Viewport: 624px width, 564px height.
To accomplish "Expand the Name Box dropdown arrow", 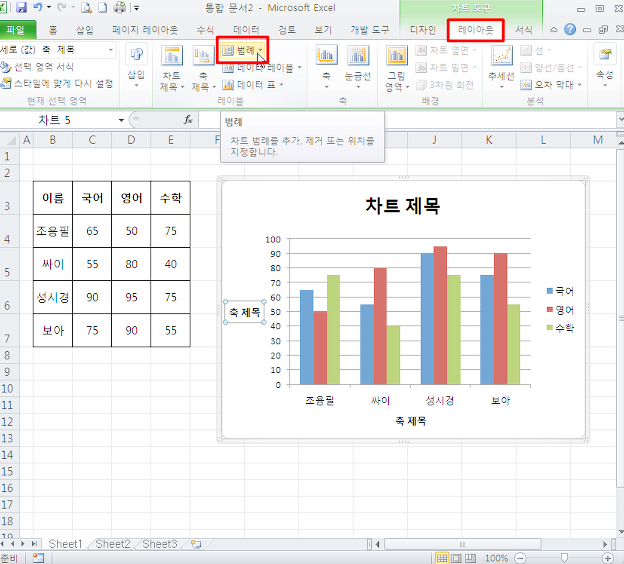I will click(121, 120).
